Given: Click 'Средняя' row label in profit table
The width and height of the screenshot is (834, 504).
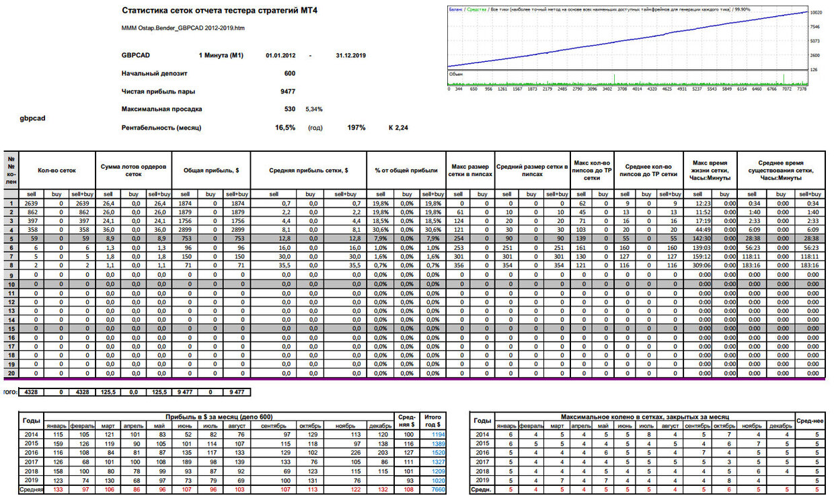Looking at the screenshot, I should click(x=31, y=490).
